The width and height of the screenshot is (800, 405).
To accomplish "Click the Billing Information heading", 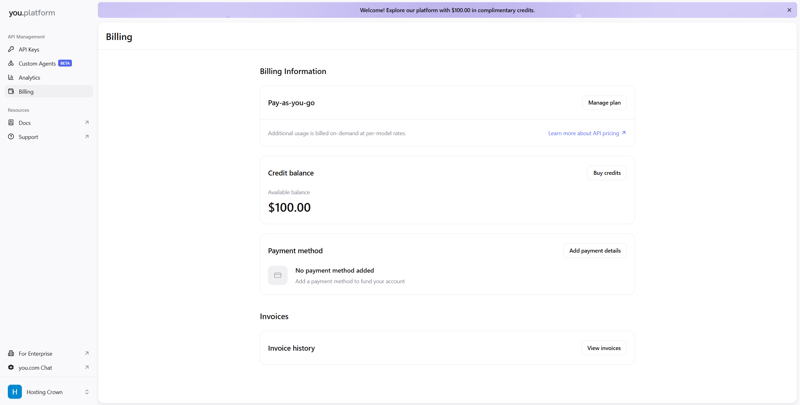I will coord(293,71).
